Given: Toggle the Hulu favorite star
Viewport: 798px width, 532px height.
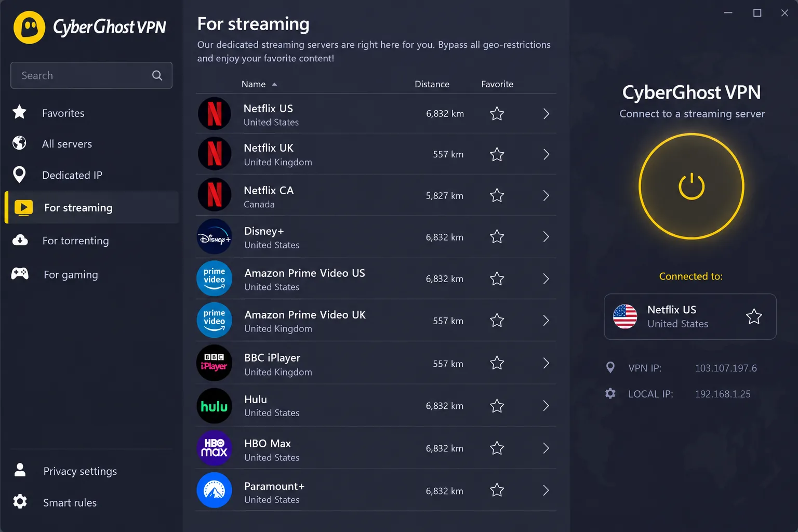Looking at the screenshot, I should coord(497,406).
